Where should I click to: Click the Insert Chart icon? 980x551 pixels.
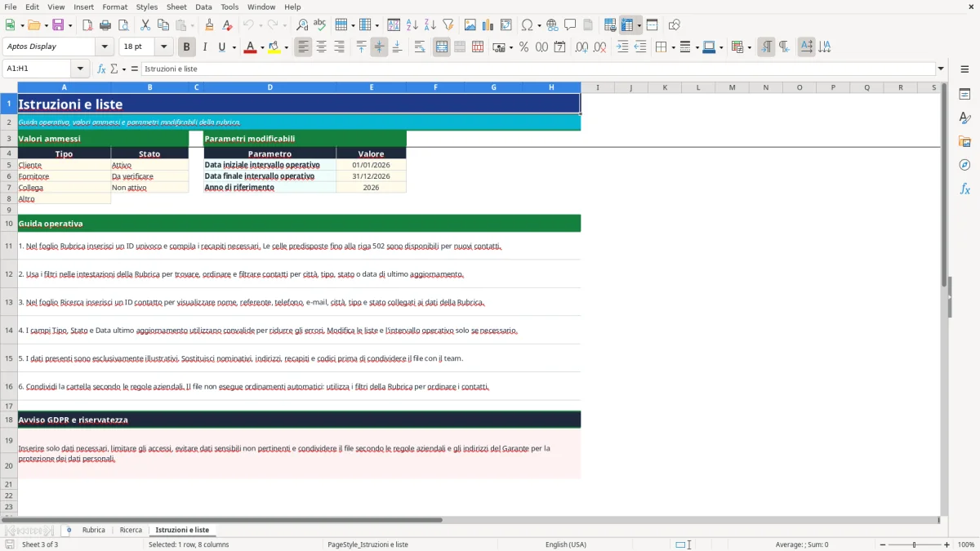pos(488,25)
